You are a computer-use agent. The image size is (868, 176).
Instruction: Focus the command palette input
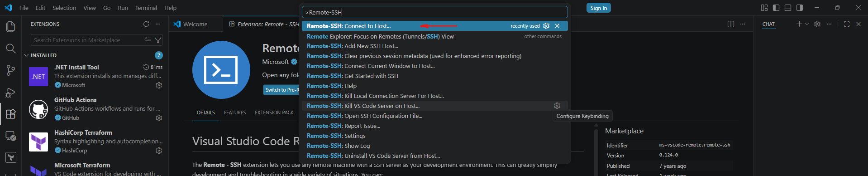coord(434,12)
